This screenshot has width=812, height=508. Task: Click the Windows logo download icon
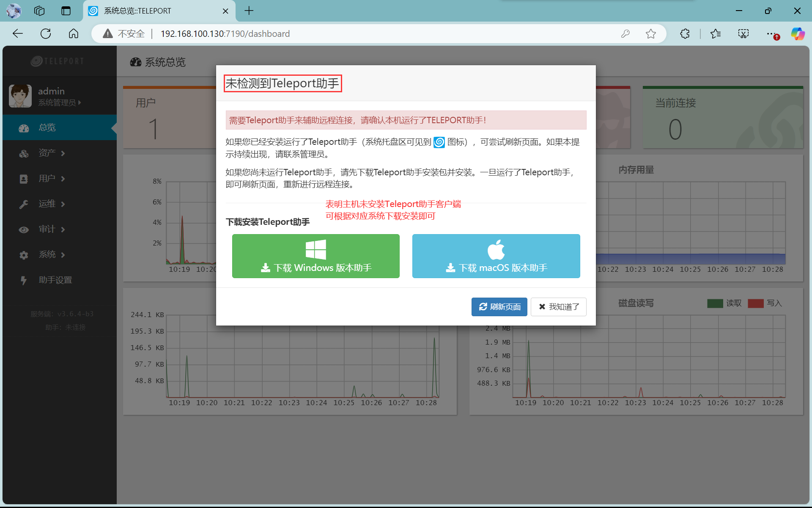click(315, 249)
